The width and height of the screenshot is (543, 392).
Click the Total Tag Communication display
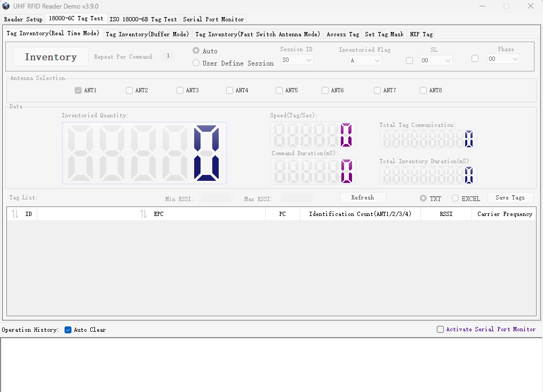point(428,139)
